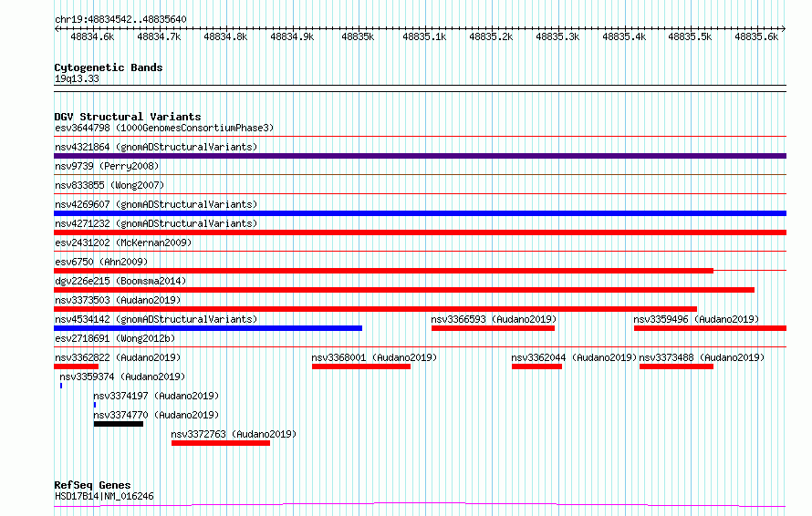Click the nsv4271232 gnomADStructuralVariants label
The height and width of the screenshot is (516, 812).
[156, 223]
